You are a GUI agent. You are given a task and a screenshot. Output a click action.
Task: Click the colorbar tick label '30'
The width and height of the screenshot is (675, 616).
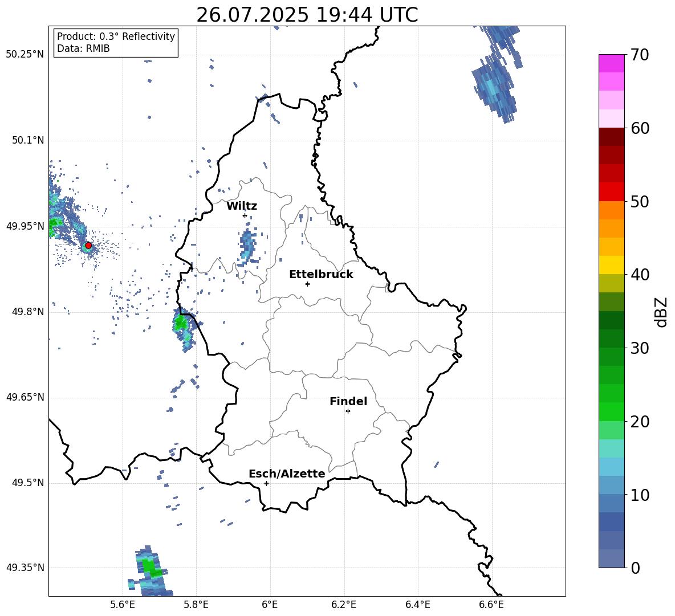tap(640, 348)
